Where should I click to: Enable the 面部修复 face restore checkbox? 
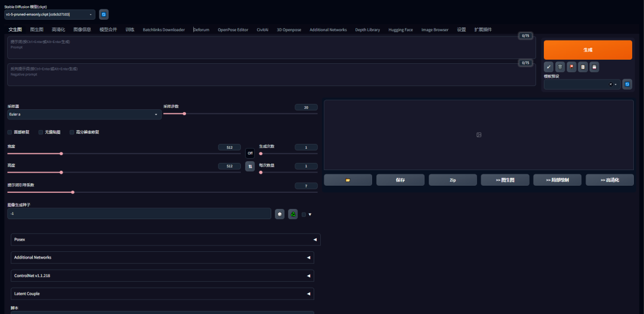[x=10, y=132]
